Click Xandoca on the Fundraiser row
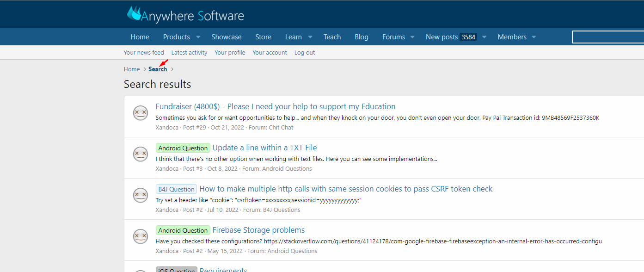The width and height of the screenshot is (644, 272). point(167,127)
